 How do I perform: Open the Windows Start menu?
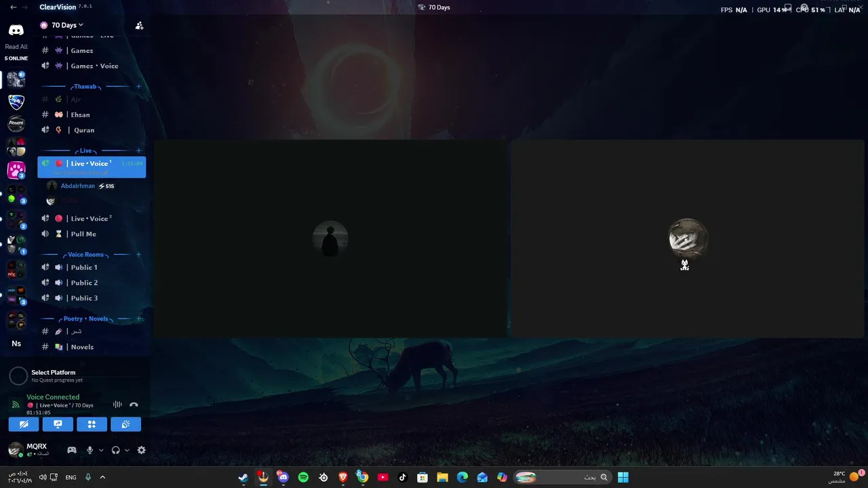[x=623, y=477]
